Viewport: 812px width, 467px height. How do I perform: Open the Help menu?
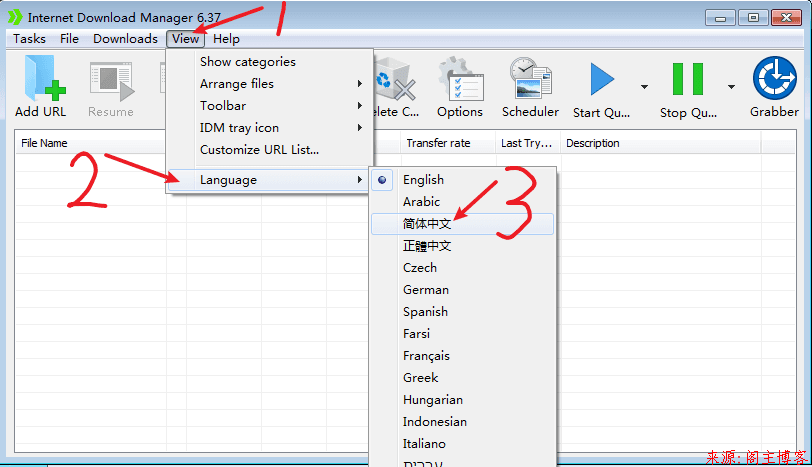tap(226, 39)
